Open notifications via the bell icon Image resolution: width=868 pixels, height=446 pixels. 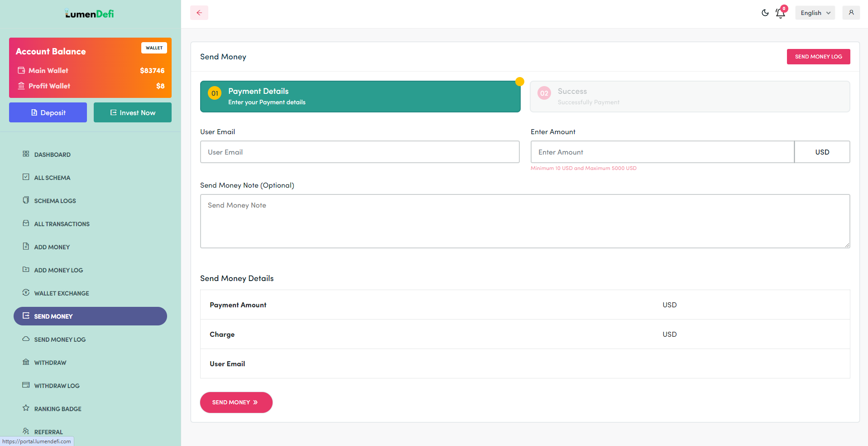pyautogui.click(x=780, y=13)
